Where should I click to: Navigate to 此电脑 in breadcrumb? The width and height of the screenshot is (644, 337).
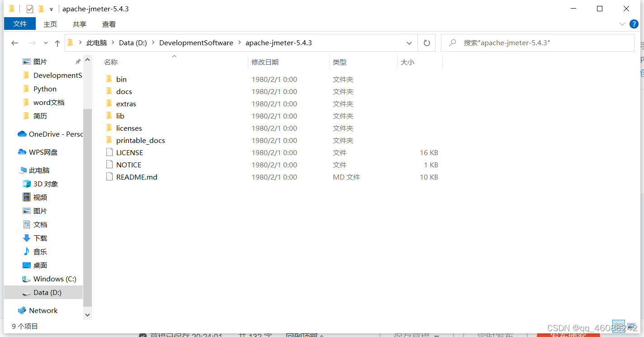[x=97, y=43]
